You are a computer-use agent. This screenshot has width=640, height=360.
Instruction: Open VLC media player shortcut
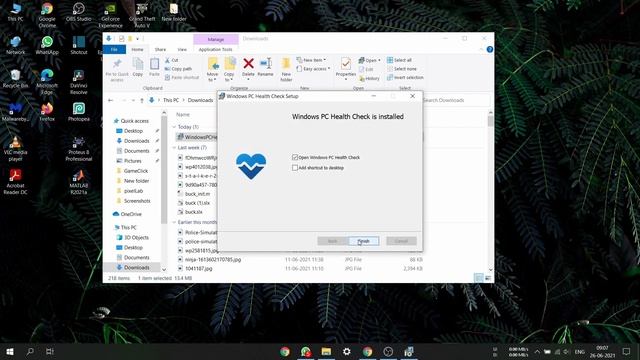pyautogui.click(x=16, y=149)
